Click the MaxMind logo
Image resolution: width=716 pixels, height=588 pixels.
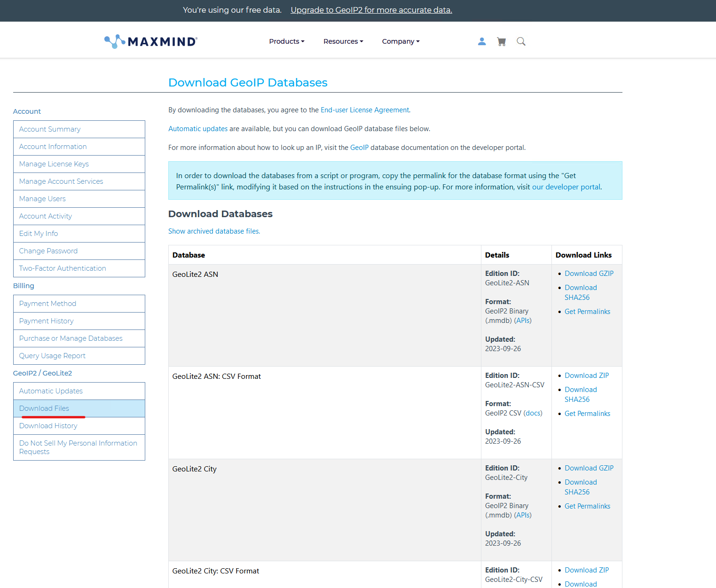[x=151, y=41]
